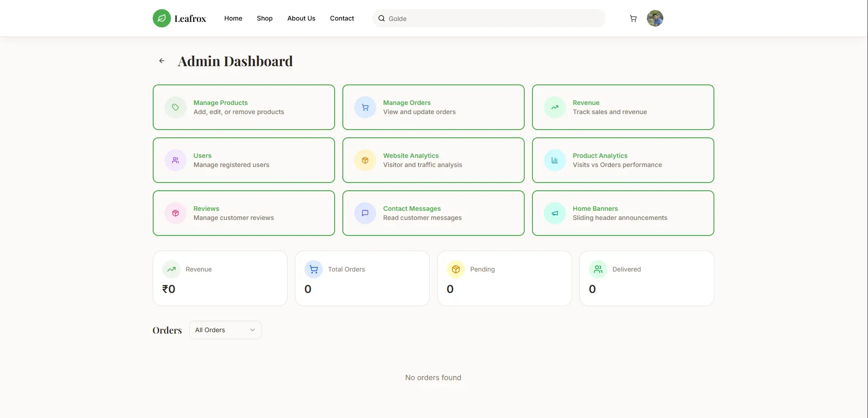Click the Revenue trending-up icon in top card
Image resolution: width=868 pixels, height=418 pixels.
coord(555,107)
